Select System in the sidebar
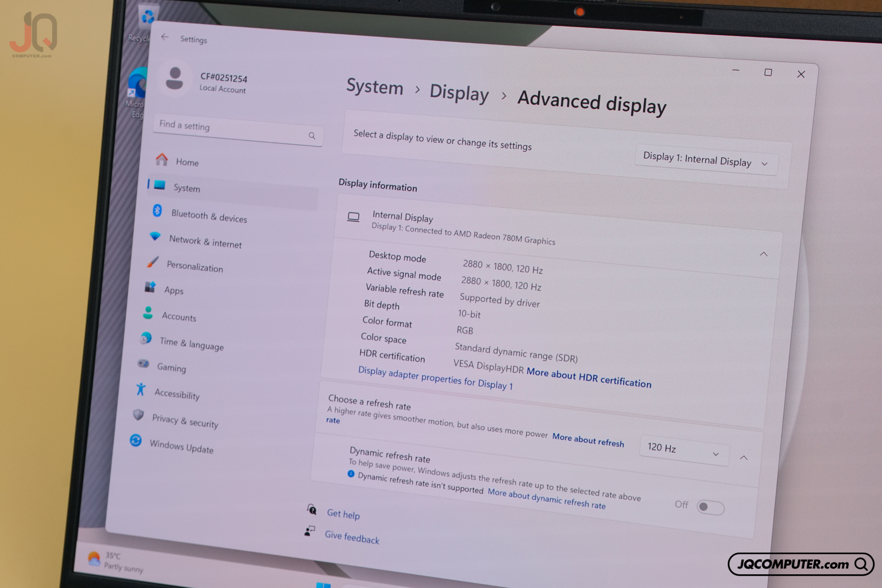 [233, 192]
